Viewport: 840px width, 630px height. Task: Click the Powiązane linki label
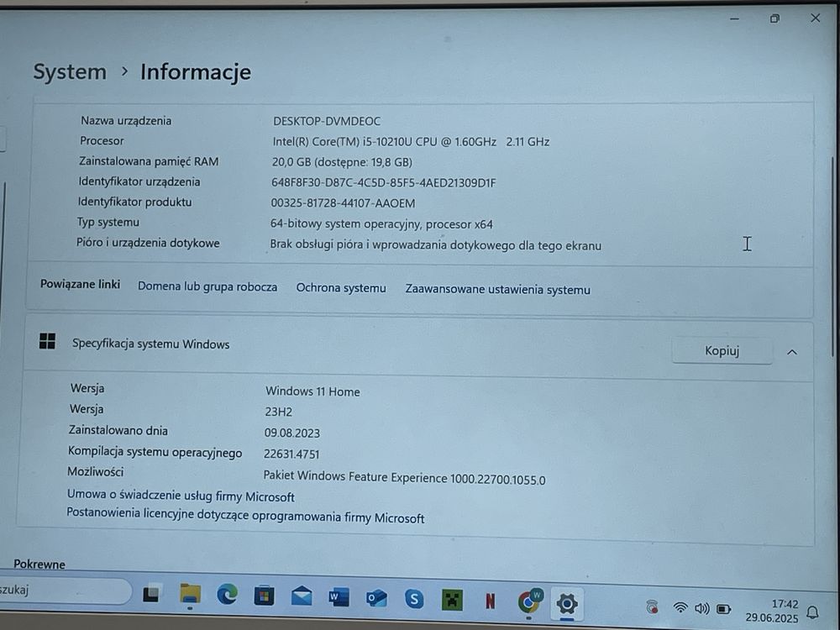[x=81, y=284]
